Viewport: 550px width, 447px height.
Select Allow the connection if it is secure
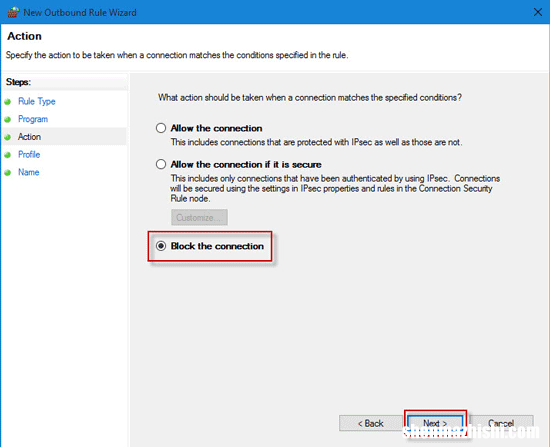point(161,164)
